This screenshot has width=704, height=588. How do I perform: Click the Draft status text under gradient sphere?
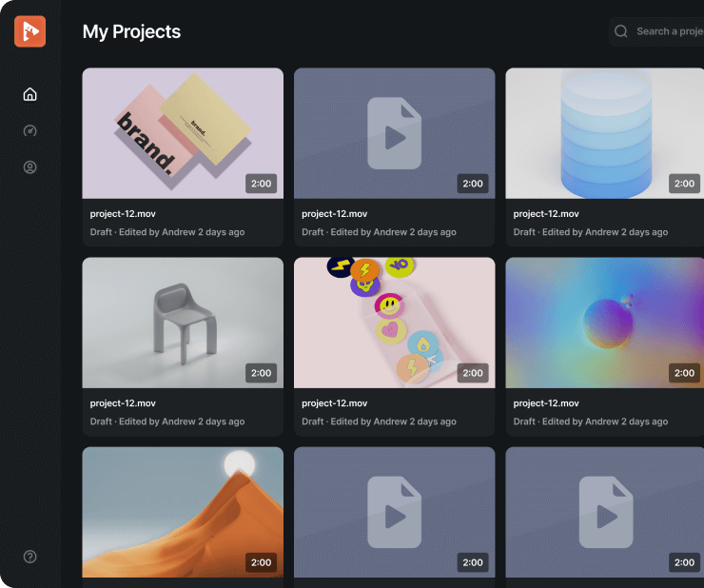[525, 421]
